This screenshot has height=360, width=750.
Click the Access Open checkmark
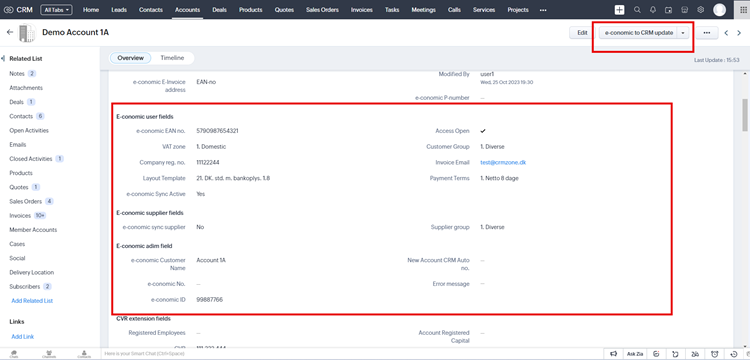pos(483,131)
